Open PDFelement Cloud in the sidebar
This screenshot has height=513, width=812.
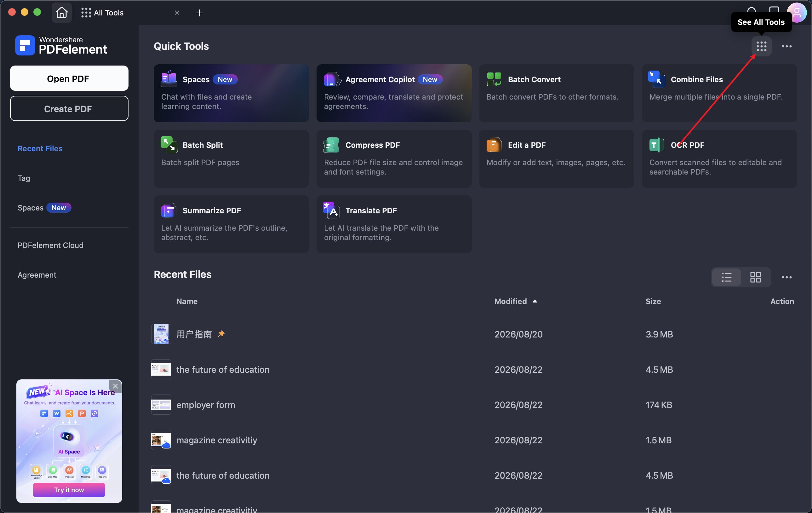coord(51,245)
